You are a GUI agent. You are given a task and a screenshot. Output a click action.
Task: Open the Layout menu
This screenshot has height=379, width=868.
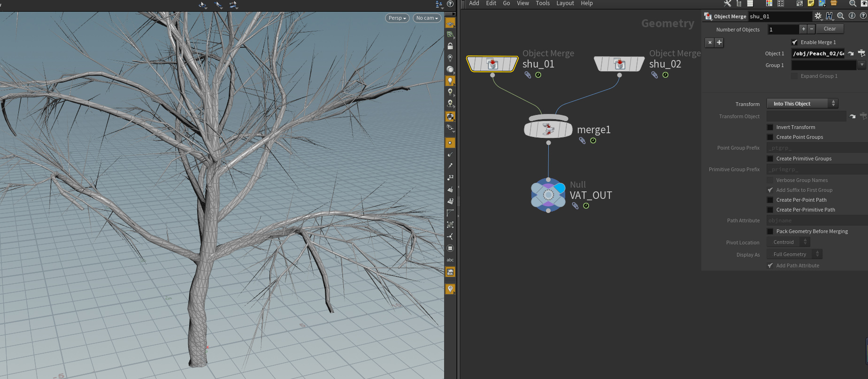(x=565, y=3)
